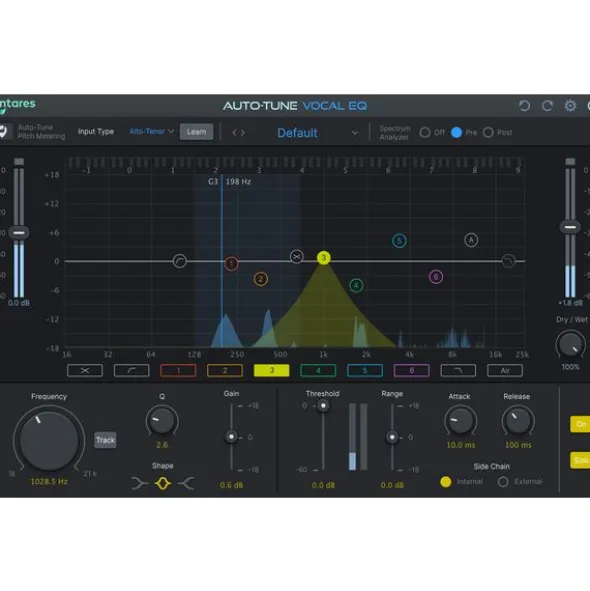Toggle the band On button
Image resolution: width=590 pixels, height=591 pixels.
(580, 424)
